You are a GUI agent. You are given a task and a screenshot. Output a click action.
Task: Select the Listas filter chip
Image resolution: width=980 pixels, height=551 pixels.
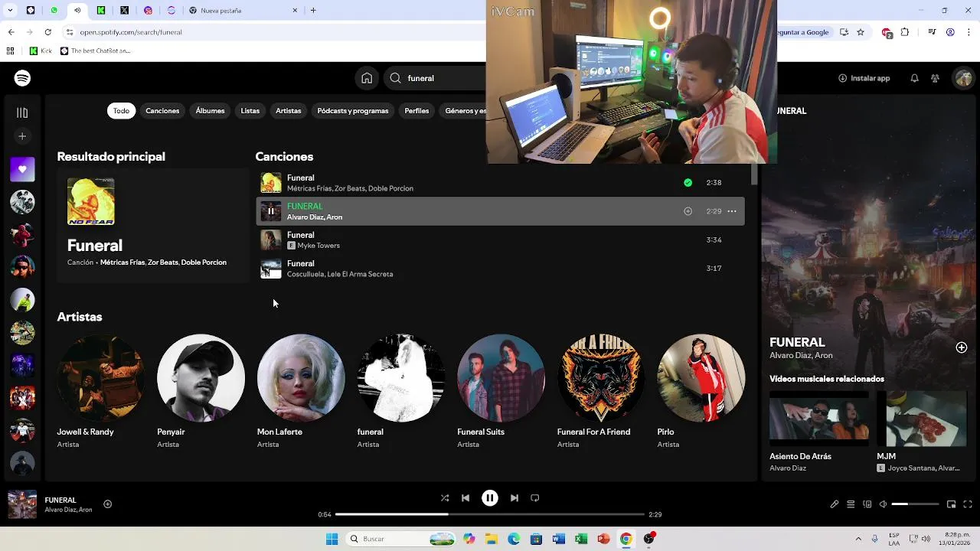point(250,111)
